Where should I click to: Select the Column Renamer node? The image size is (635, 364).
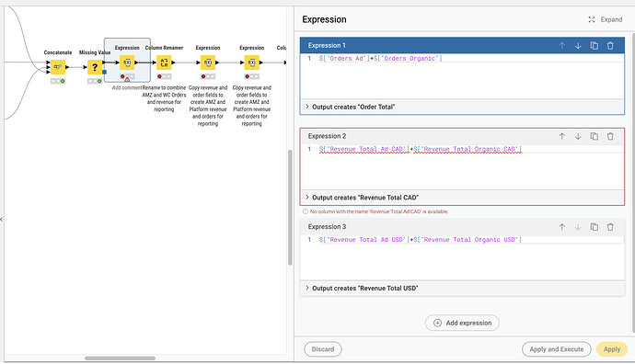point(164,63)
